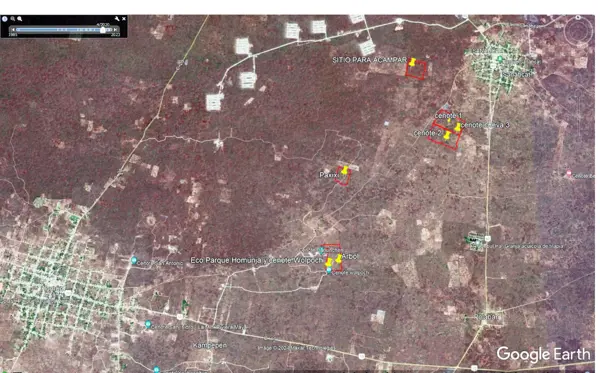Click the Cenote Wolpoch teal place marker
The image size is (600, 373).
pos(329,270)
